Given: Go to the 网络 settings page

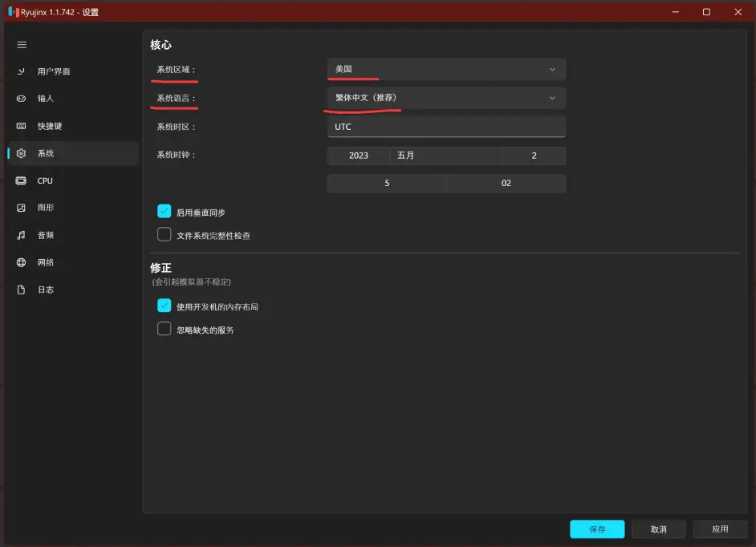Looking at the screenshot, I should tap(73, 262).
